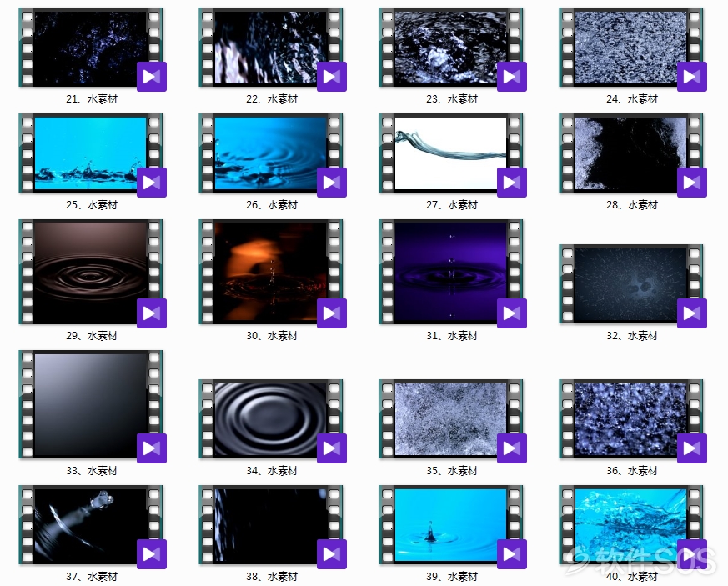Pick the cyan droplet thumbnail 39、水素材

pyautogui.click(x=451, y=525)
